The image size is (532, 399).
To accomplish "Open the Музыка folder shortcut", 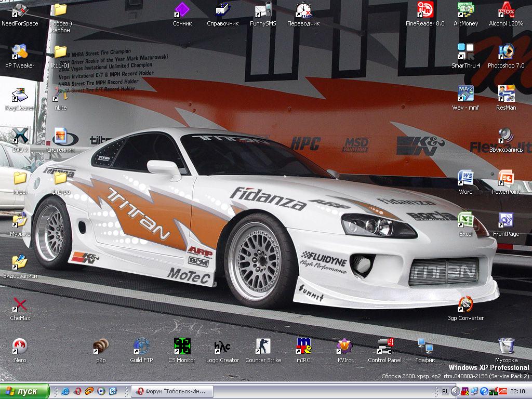I will [20, 225].
